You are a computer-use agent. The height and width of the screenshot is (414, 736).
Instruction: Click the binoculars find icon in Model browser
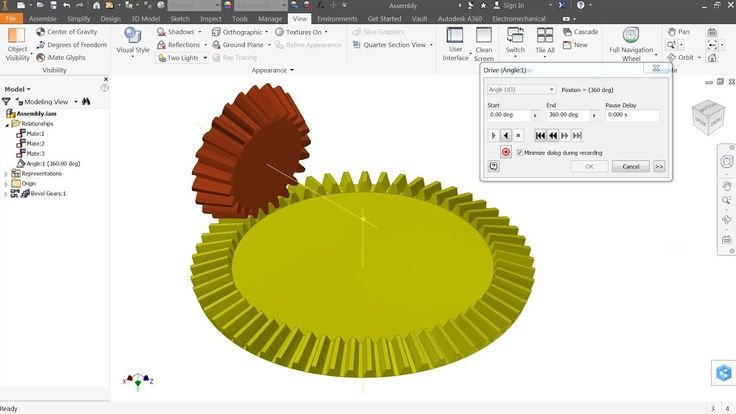(x=87, y=101)
